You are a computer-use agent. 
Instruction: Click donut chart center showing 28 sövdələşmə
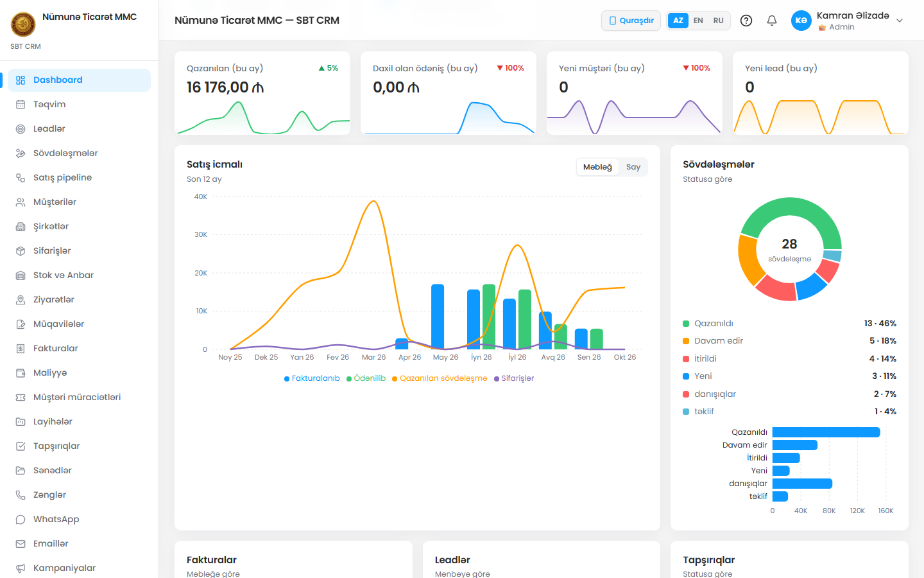pyautogui.click(x=789, y=249)
